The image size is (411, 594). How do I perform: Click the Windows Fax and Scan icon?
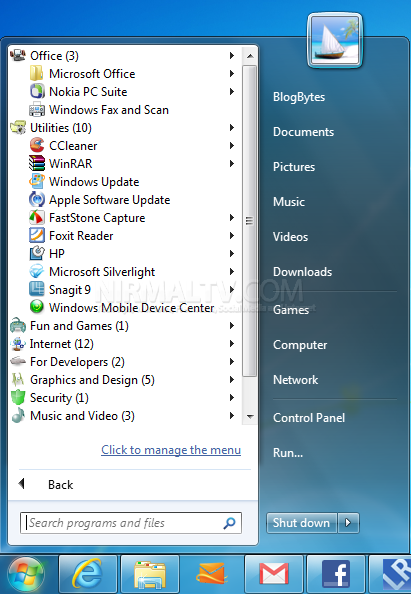(x=37, y=110)
